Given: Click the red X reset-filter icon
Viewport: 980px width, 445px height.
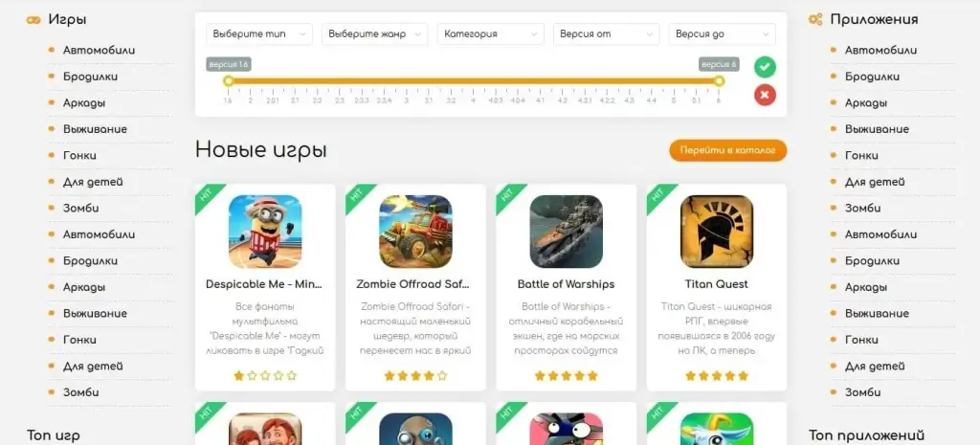Looking at the screenshot, I should click(765, 95).
